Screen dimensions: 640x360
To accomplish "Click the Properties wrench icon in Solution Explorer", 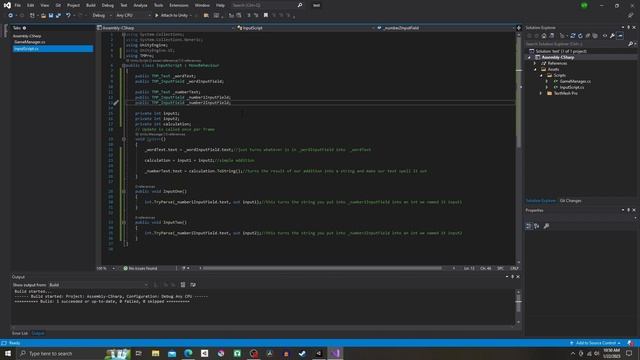I will [612, 36].
